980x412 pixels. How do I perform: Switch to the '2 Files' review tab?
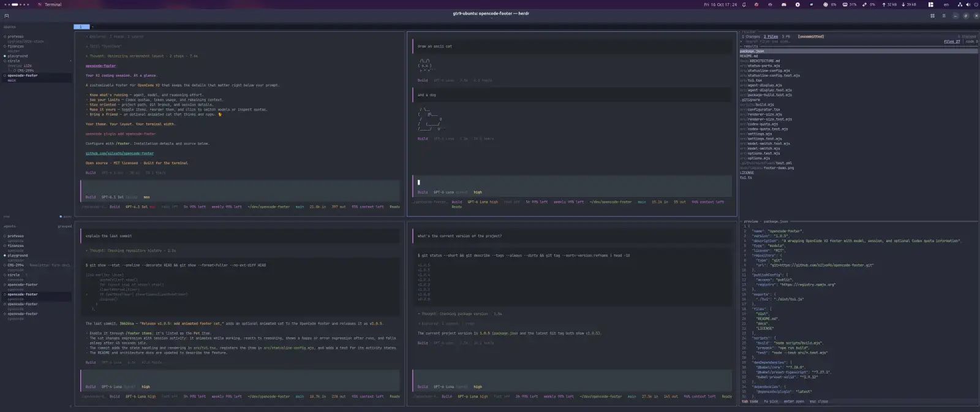[771, 37]
